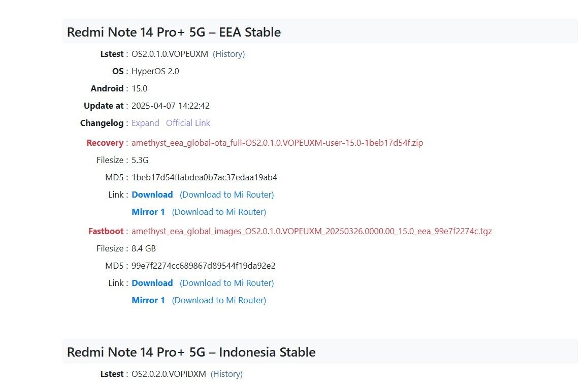Click the OS2.0.1.0.VOPEUXM version text
The image size is (588, 384).
point(170,54)
